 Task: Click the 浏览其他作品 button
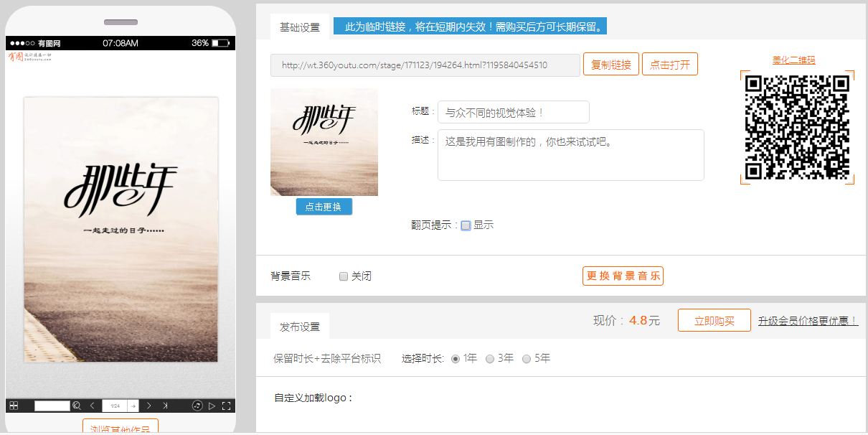tap(121, 427)
